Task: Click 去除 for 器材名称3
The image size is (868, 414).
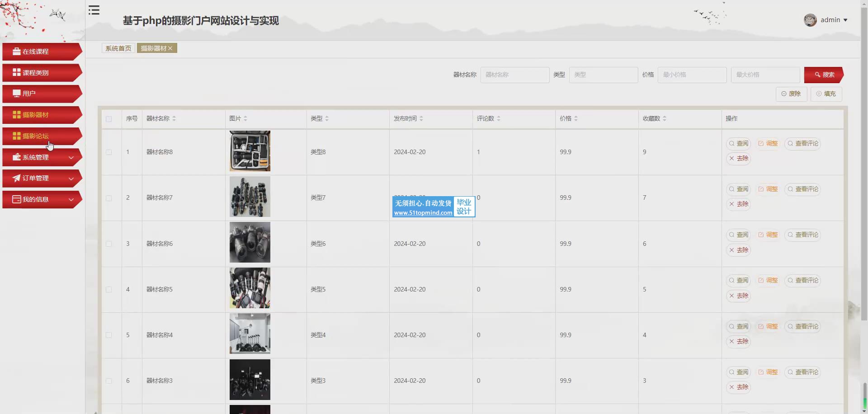Action: coord(739,387)
